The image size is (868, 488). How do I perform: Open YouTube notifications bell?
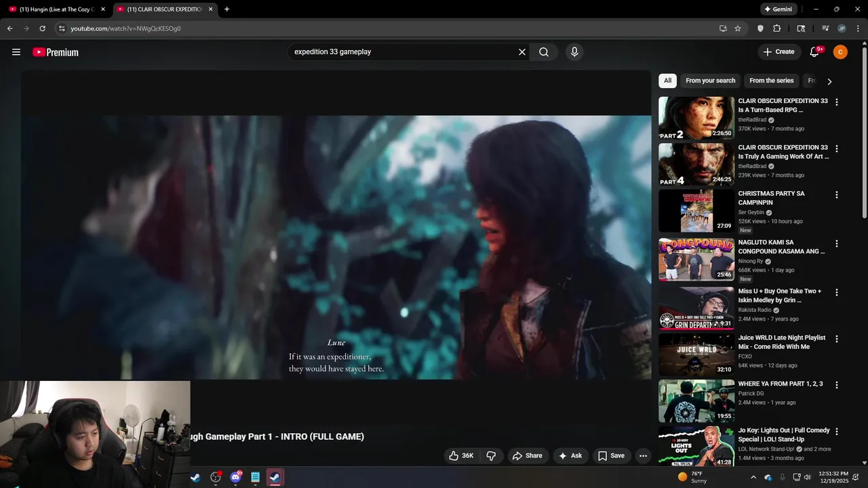click(x=815, y=52)
